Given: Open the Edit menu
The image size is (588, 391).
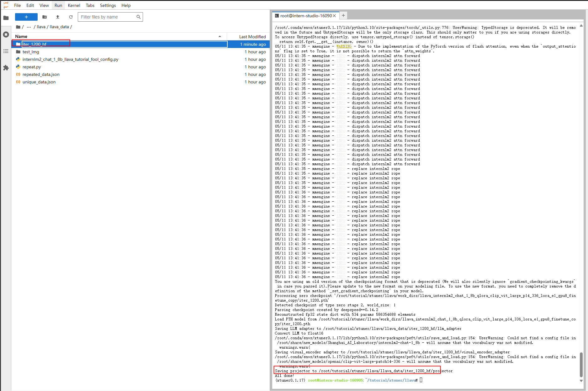Looking at the screenshot, I should [x=30, y=5].
